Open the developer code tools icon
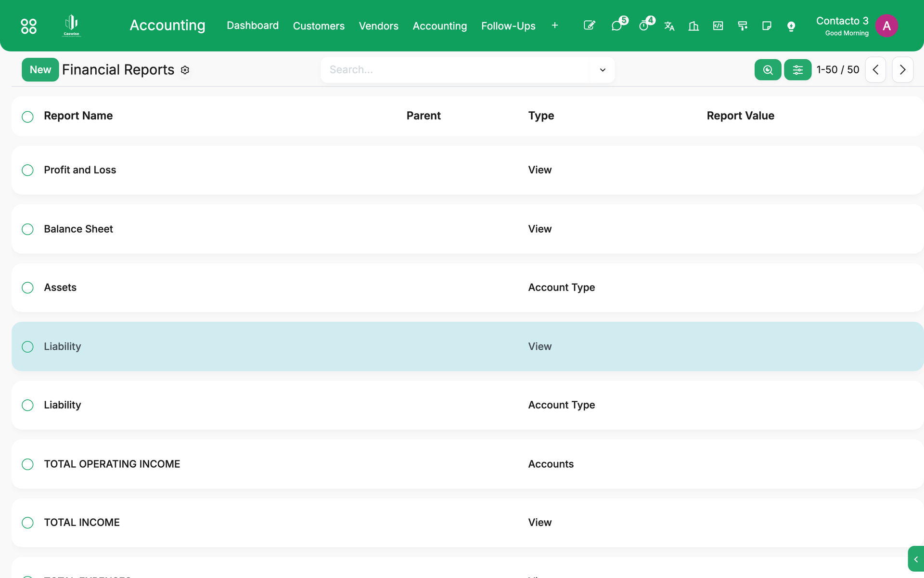 point(718,26)
